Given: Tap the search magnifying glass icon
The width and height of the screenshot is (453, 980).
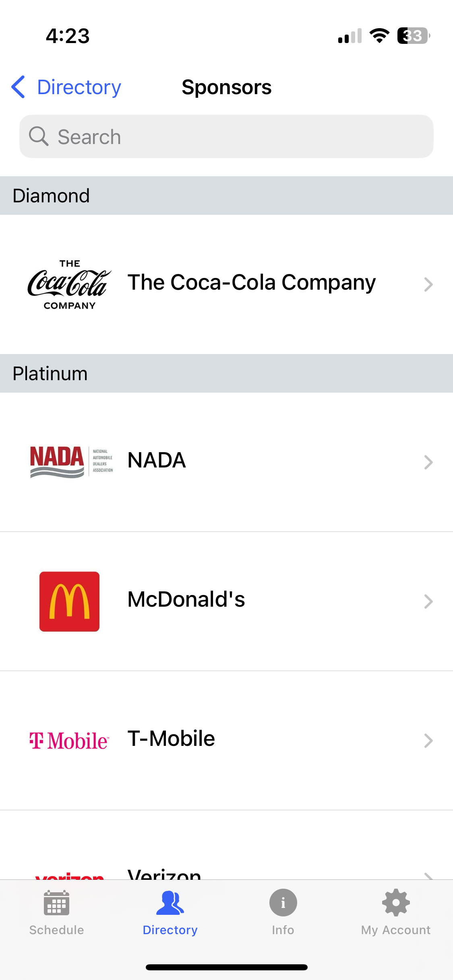Looking at the screenshot, I should [x=39, y=136].
